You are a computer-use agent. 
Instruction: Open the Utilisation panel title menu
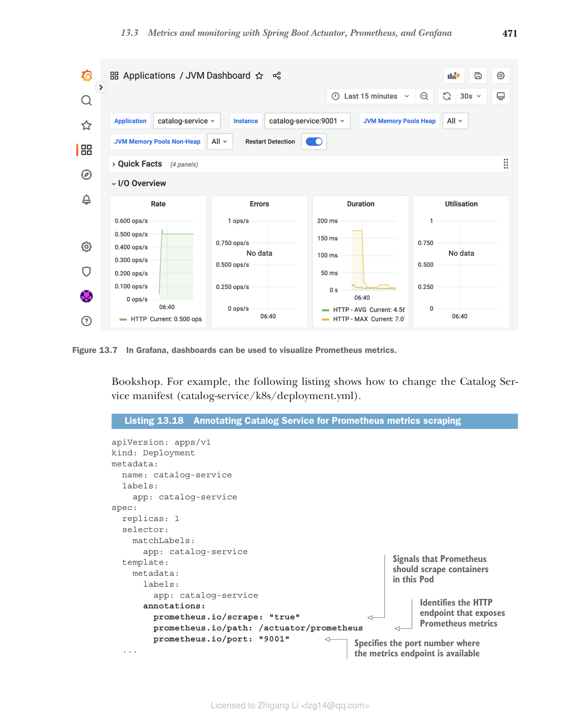tap(461, 204)
